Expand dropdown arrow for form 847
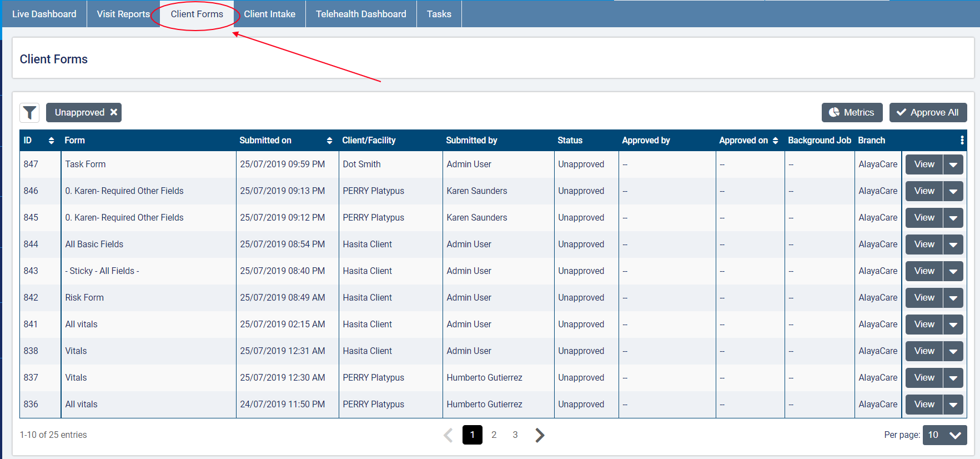Image resolution: width=980 pixels, height=459 pixels. [x=953, y=164]
